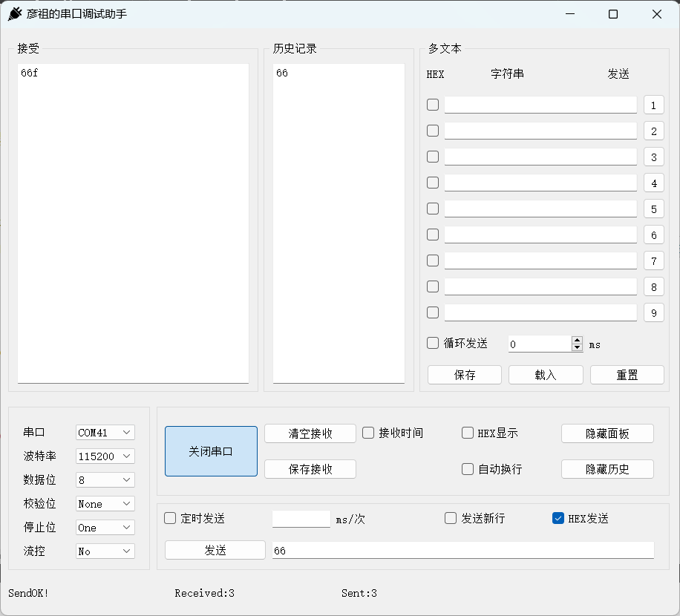Open 波特率 115200 baud rate dropdown
This screenshot has height=616, width=680.
pos(105,456)
